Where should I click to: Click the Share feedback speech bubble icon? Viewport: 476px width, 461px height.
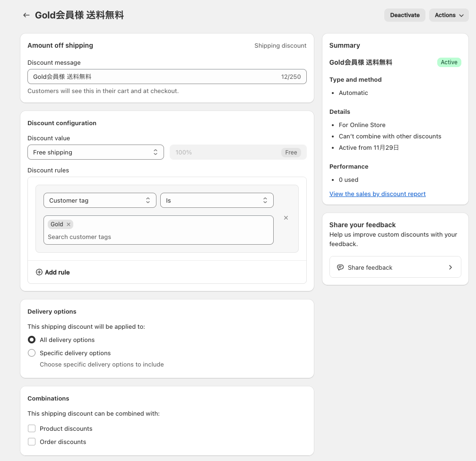[340, 267]
